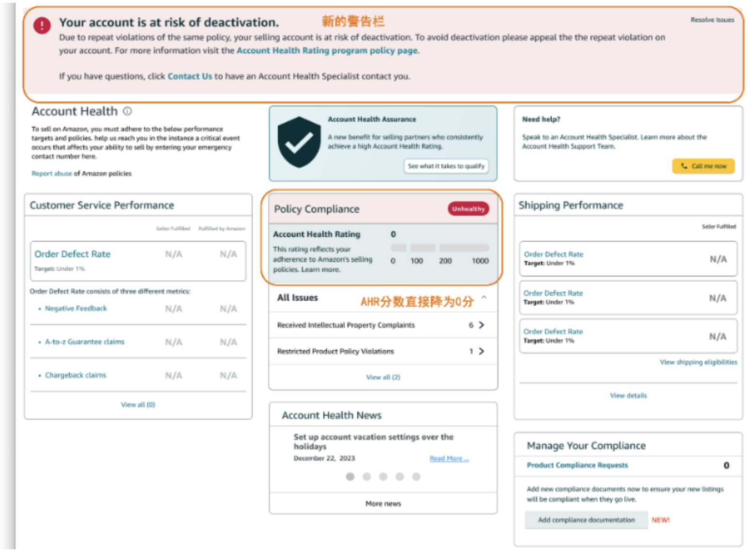Image resolution: width=756 pixels, height=559 pixels.
Task: Open Product Compliance Requests link
Action: [577, 465]
